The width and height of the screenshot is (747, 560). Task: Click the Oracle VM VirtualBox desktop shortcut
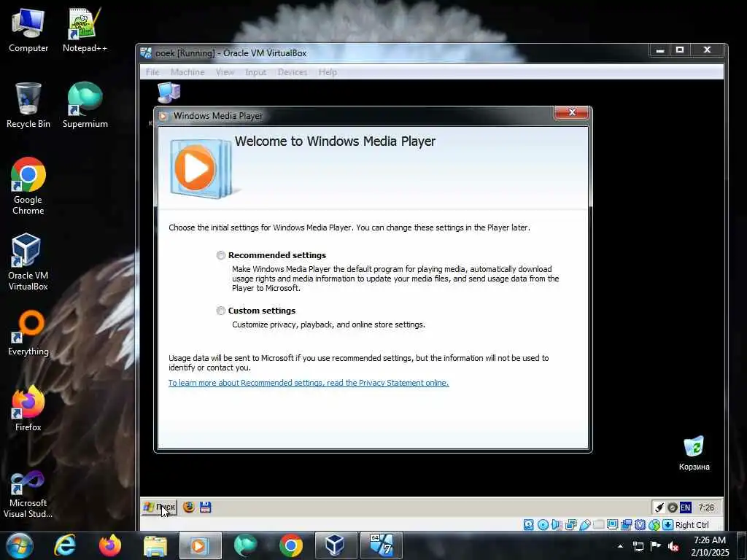(x=28, y=262)
